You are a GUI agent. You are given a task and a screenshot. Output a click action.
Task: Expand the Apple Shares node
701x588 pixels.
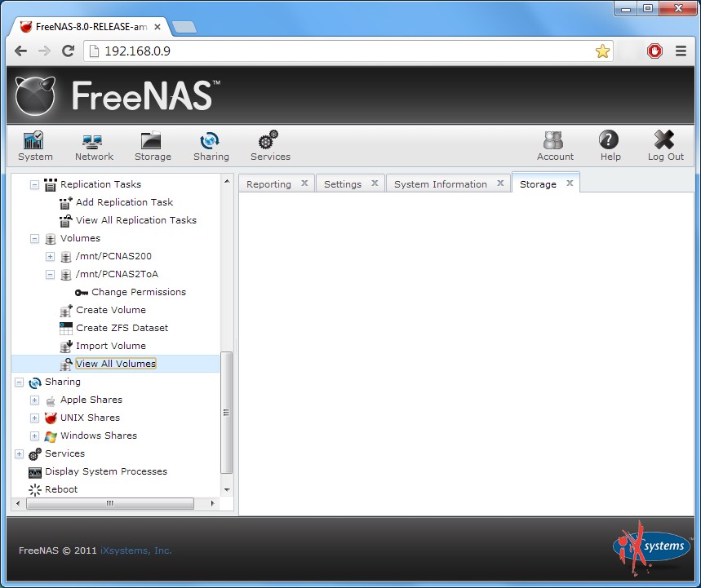[x=34, y=400]
